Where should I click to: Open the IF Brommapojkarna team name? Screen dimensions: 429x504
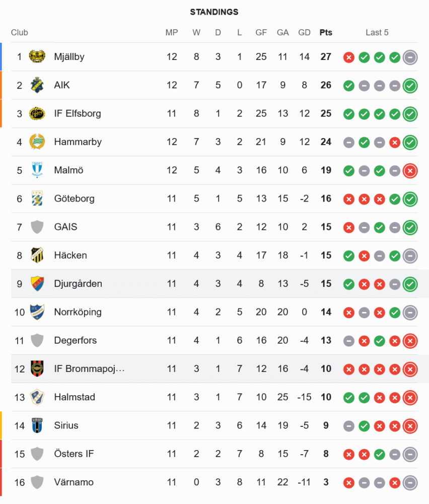89,369
